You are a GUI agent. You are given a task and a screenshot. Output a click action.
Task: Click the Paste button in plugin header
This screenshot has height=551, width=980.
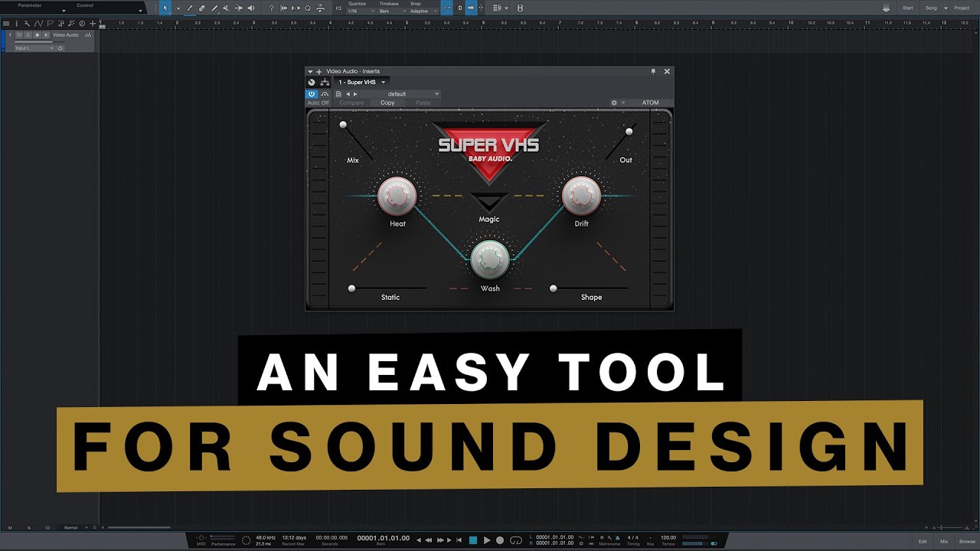(x=423, y=103)
